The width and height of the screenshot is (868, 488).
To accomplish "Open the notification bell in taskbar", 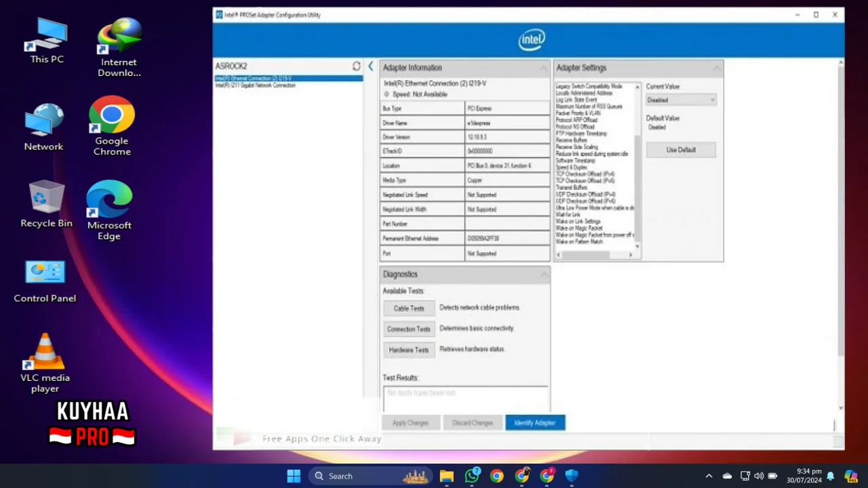I will pos(830,476).
